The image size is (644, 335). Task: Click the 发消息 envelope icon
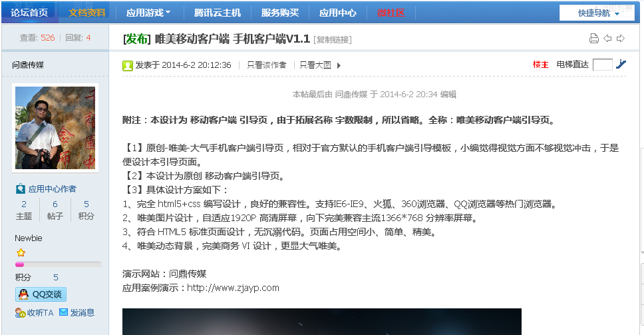pyautogui.click(x=63, y=312)
